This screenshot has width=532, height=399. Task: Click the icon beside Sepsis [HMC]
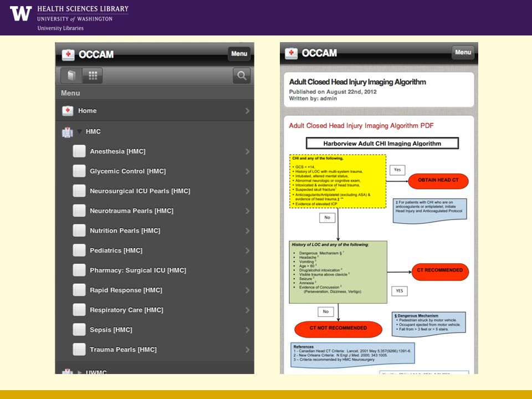coord(79,329)
